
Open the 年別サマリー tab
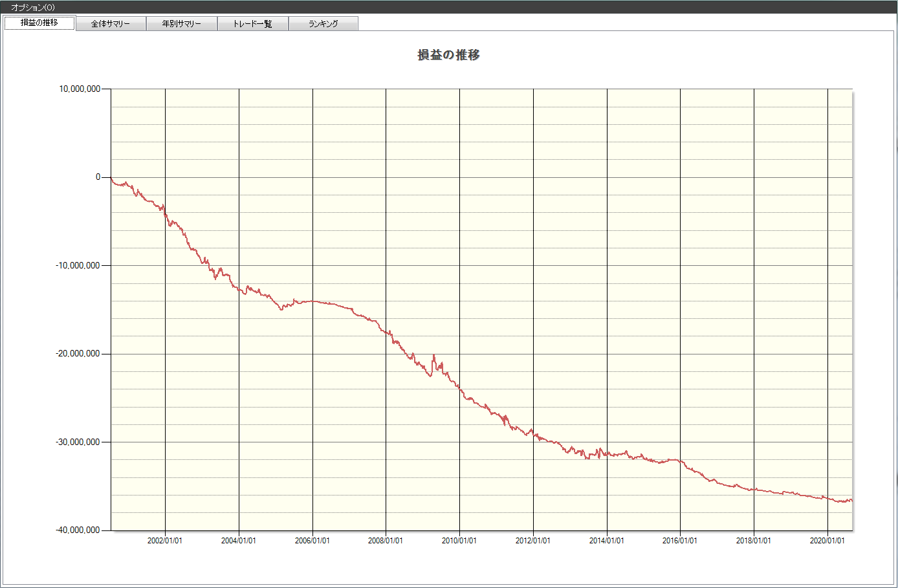pyautogui.click(x=182, y=23)
